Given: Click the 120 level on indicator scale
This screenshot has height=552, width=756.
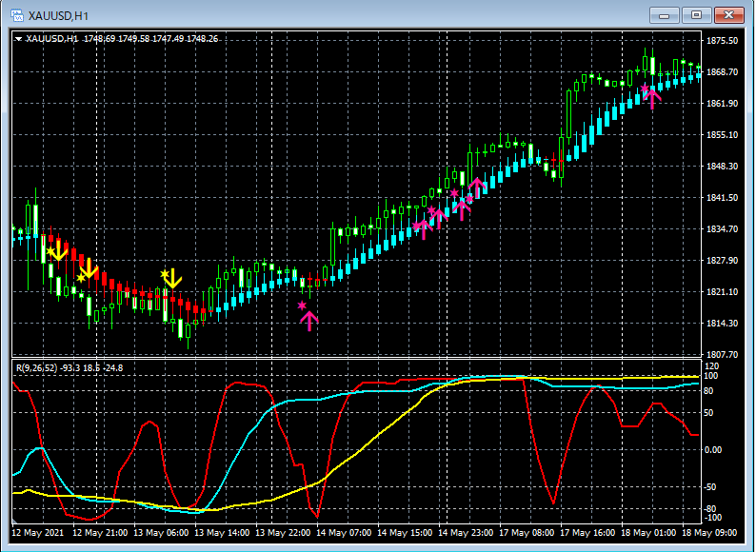Looking at the screenshot, I should coord(711,365).
